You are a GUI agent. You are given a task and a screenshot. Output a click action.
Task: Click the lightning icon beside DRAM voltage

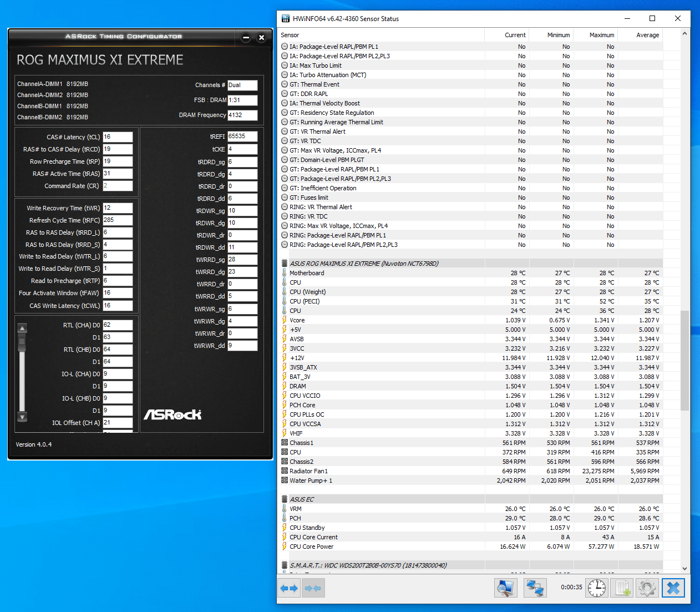pyautogui.click(x=285, y=386)
